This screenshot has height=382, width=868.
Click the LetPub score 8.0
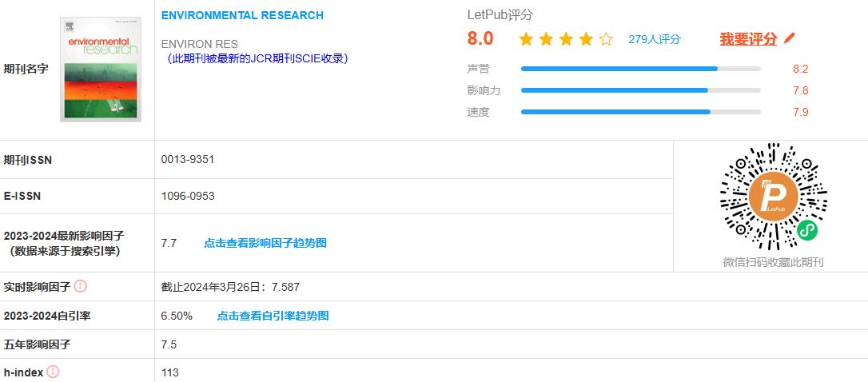(480, 38)
